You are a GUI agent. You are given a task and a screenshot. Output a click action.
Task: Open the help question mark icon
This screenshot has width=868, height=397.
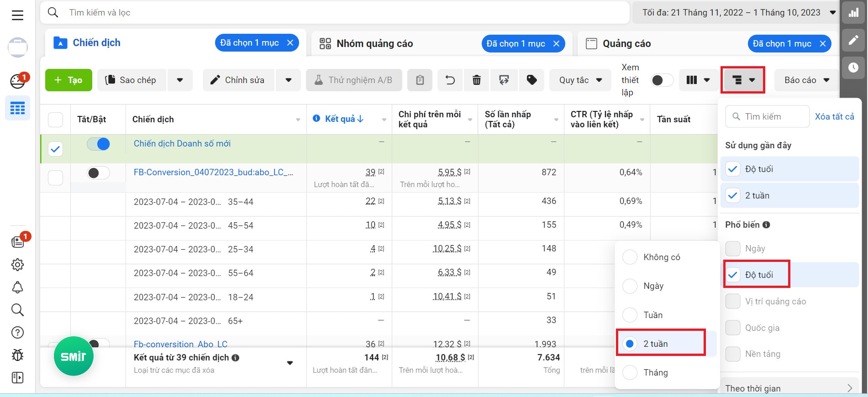tap(17, 333)
